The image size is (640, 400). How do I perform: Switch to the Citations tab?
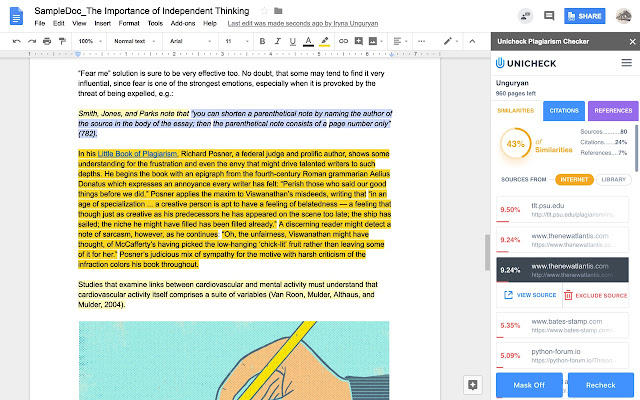click(x=565, y=110)
